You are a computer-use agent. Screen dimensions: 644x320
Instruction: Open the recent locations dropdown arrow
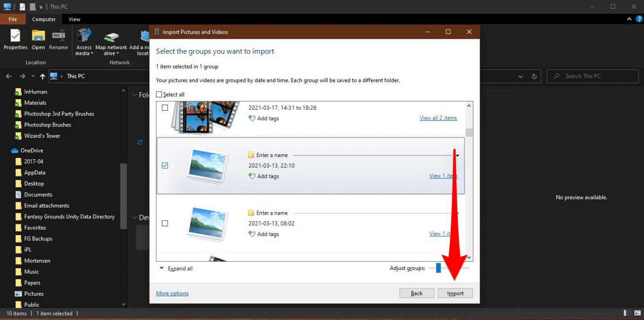pyautogui.click(x=32, y=77)
